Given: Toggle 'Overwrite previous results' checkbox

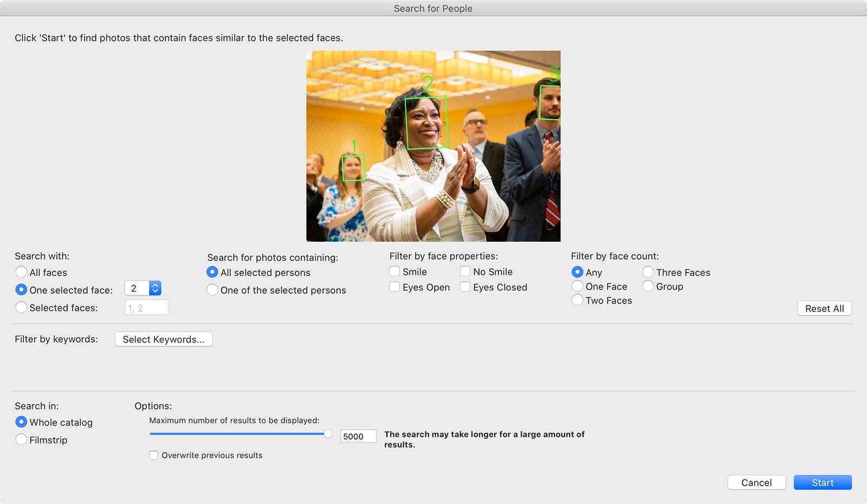Looking at the screenshot, I should point(154,455).
